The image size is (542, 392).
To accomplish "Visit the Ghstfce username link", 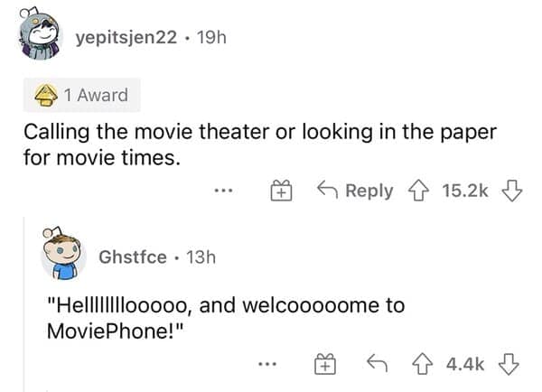I will coord(133,257).
